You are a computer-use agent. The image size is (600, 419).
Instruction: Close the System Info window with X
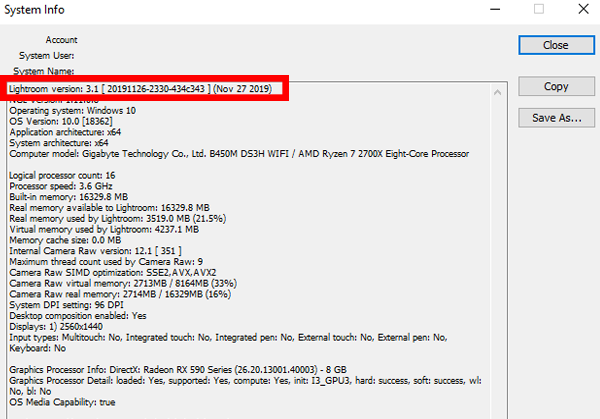(583, 9)
